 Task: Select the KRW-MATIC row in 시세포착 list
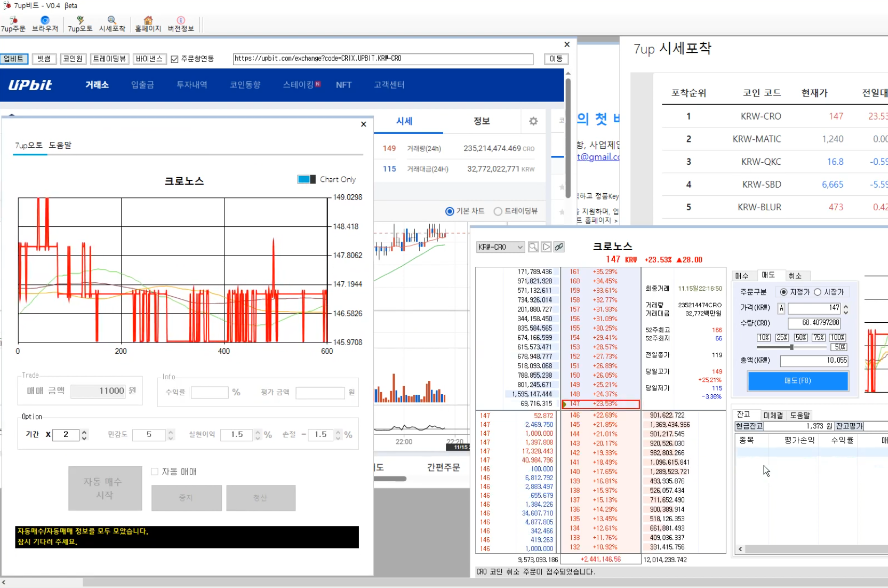[775, 139]
